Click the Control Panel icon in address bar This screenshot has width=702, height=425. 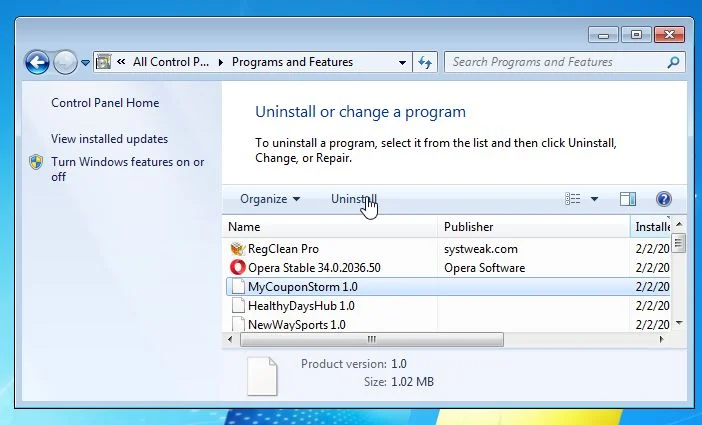tap(103, 62)
